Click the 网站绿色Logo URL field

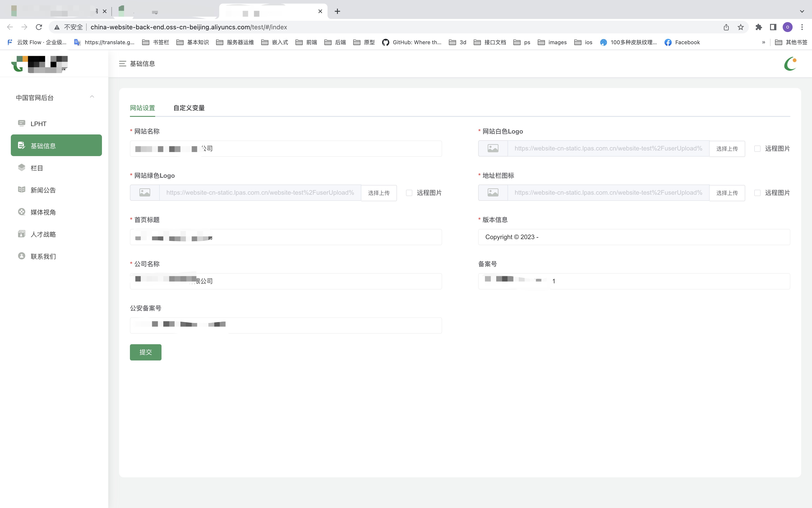click(260, 193)
